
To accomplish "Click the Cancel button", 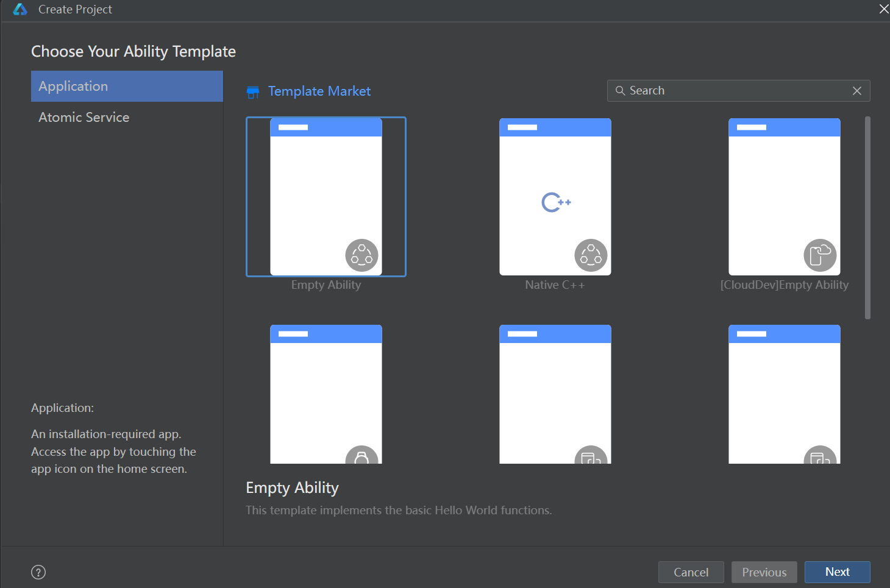I will tap(691, 572).
